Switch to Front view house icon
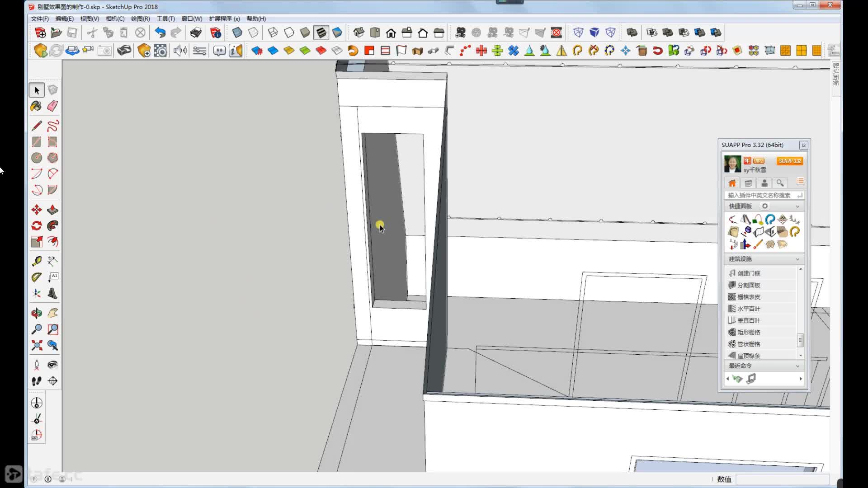This screenshot has width=868, height=488. (x=391, y=33)
